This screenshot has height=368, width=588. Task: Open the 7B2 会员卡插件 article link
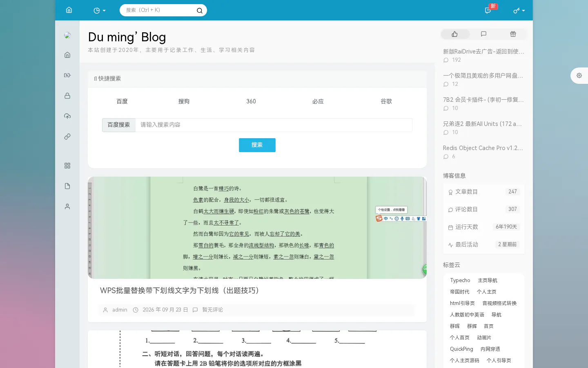(483, 100)
